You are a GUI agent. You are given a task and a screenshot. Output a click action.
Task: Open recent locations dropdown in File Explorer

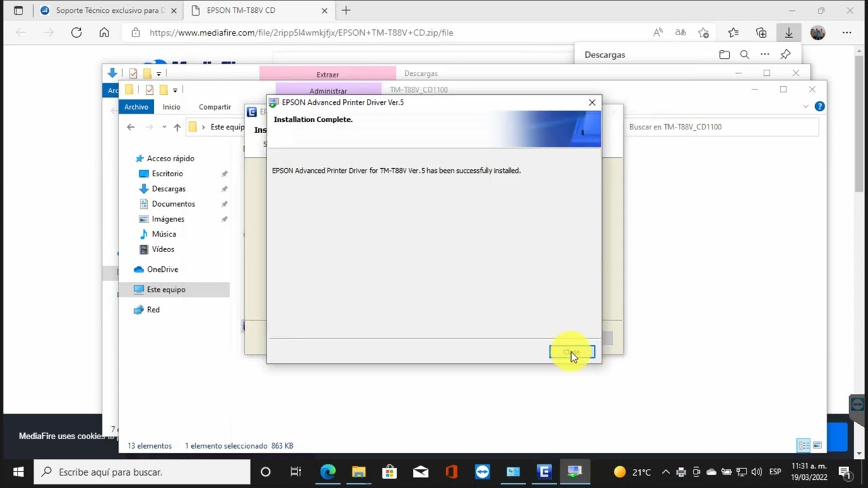click(x=163, y=127)
